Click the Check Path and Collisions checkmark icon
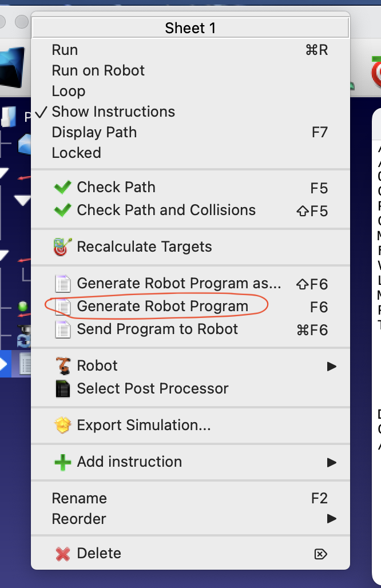This screenshot has width=381, height=588. click(x=62, y=210)
